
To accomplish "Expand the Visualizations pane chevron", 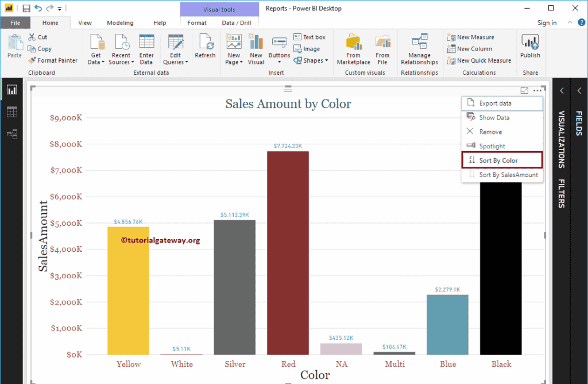I will (x=562, y=90).
